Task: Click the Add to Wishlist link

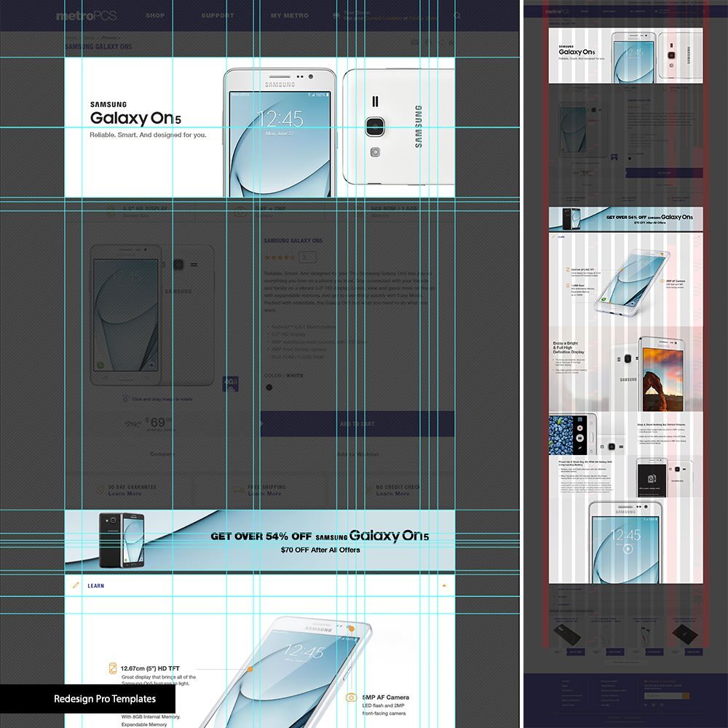Action: point(357,454)
